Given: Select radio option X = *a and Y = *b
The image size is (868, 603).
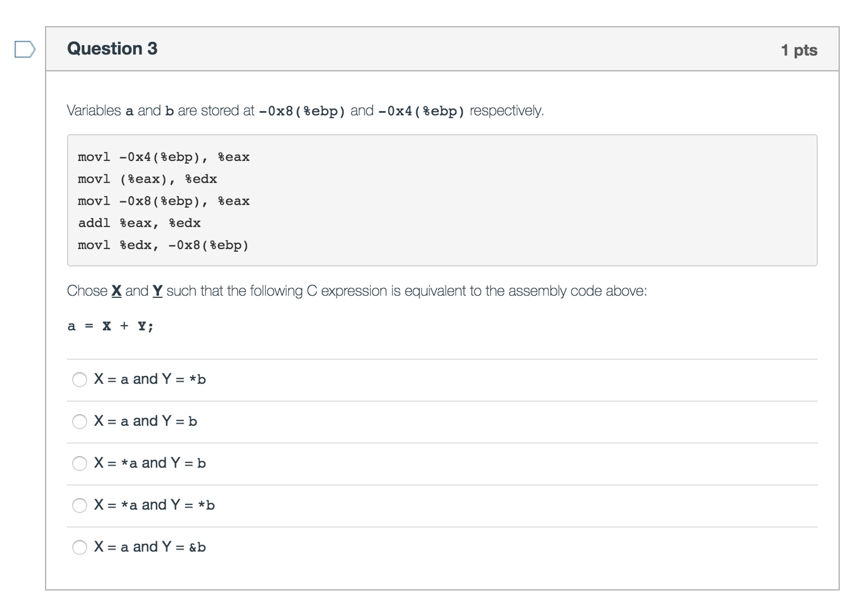Looking at the screenshot, I should point(80,506).
